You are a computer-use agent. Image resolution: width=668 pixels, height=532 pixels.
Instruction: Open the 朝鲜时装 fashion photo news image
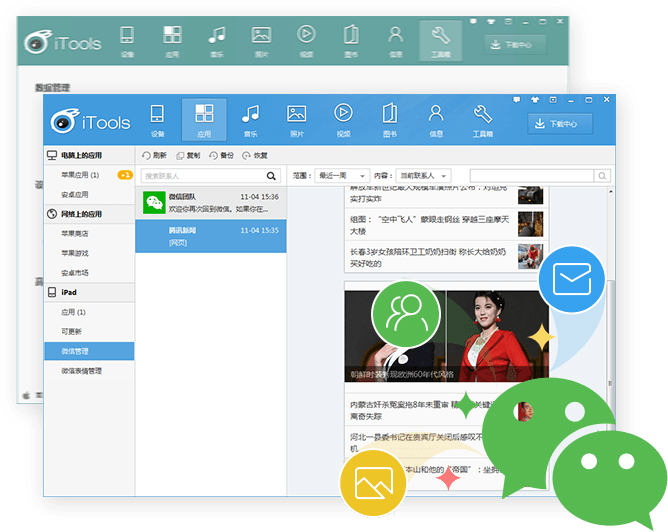click(446, 336)
